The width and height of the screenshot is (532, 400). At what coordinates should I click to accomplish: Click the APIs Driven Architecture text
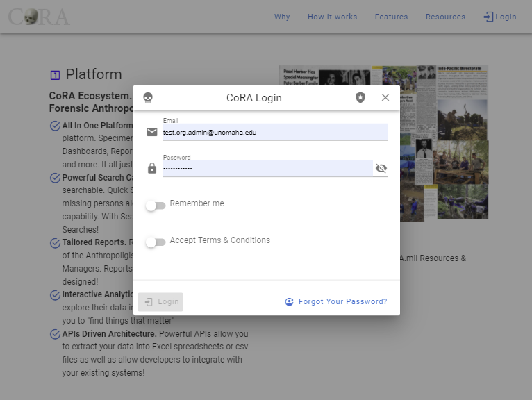(x=109, y=334)
